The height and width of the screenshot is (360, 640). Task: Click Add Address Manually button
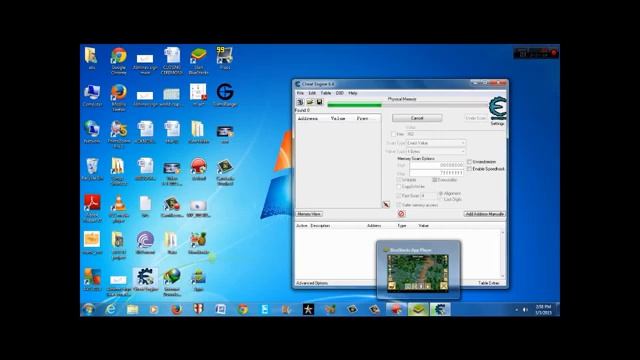tap(484, 214)
